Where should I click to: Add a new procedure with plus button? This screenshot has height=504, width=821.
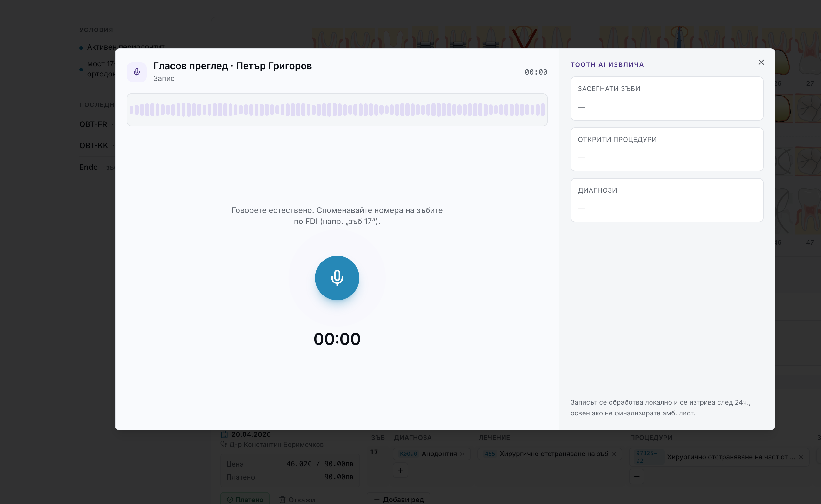coord(637,476)
